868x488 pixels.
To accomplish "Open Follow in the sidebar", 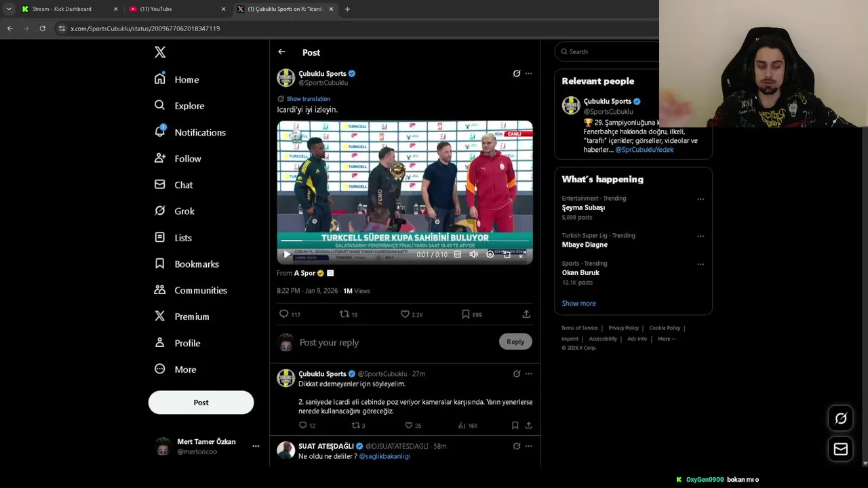I will coord(178,159).
